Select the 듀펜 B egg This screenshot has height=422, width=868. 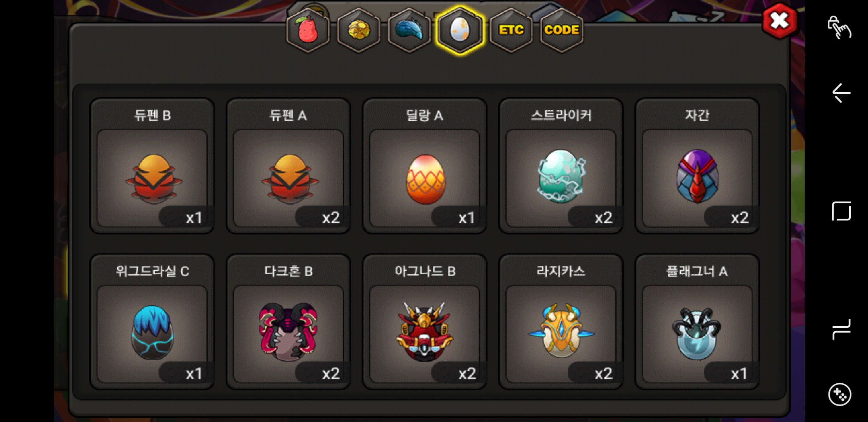tap(152, 166)
